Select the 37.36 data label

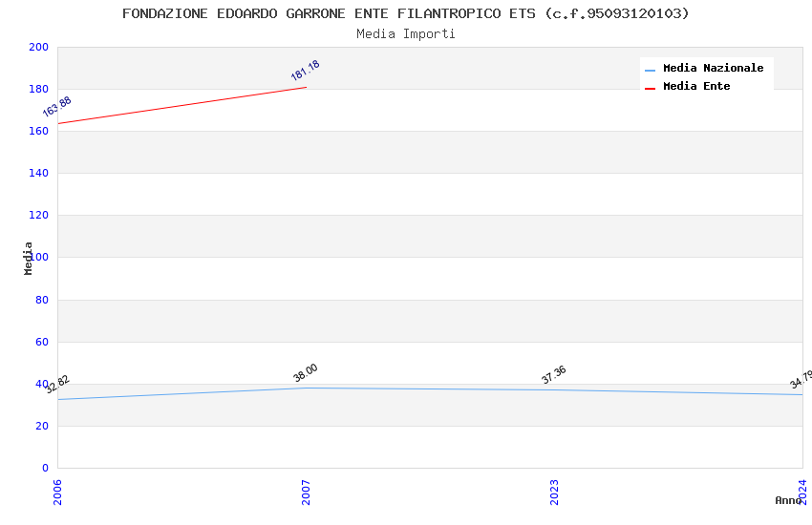coord(554,375)
